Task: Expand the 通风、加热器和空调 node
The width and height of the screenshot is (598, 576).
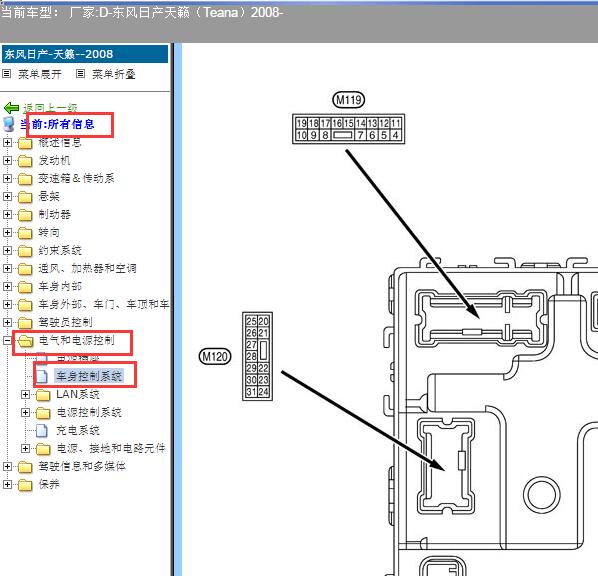Action: [7, 268]
